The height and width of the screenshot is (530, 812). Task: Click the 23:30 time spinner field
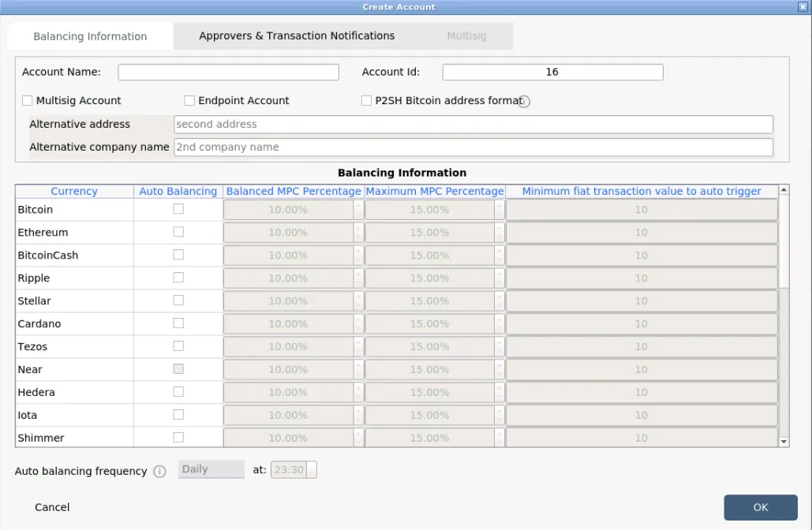(x=294, y=470)
